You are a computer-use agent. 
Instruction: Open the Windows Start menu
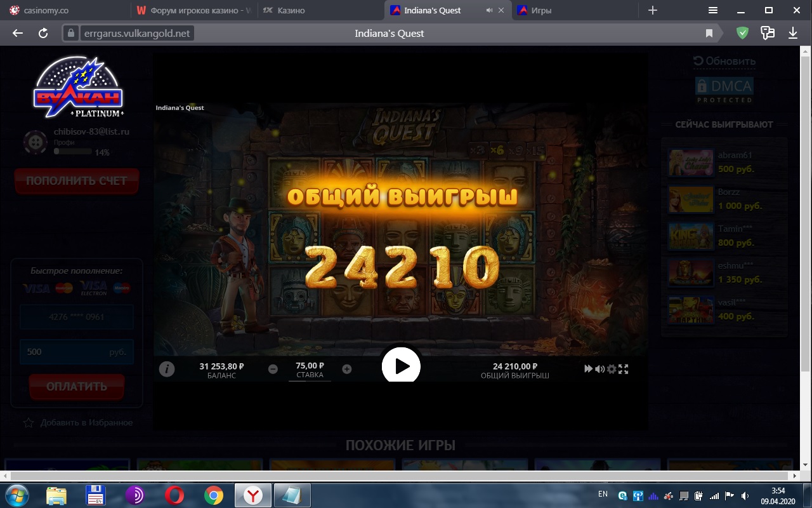tap(17, 495)
